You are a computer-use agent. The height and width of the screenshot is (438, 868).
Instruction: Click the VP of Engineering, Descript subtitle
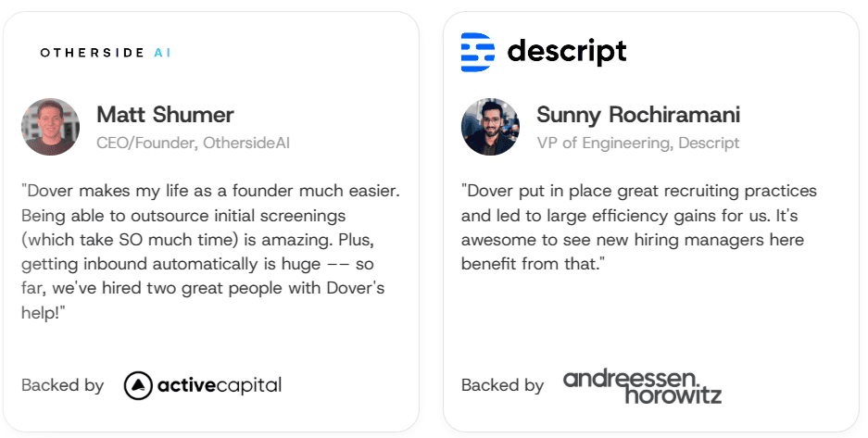pyautogui.click(x=638, y=143)
